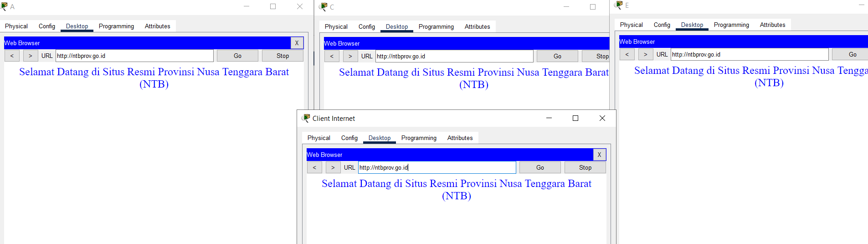The image size is (868, 244).
Task: Open Attributes tab in Client Internet window
Action: coord(460,138)
